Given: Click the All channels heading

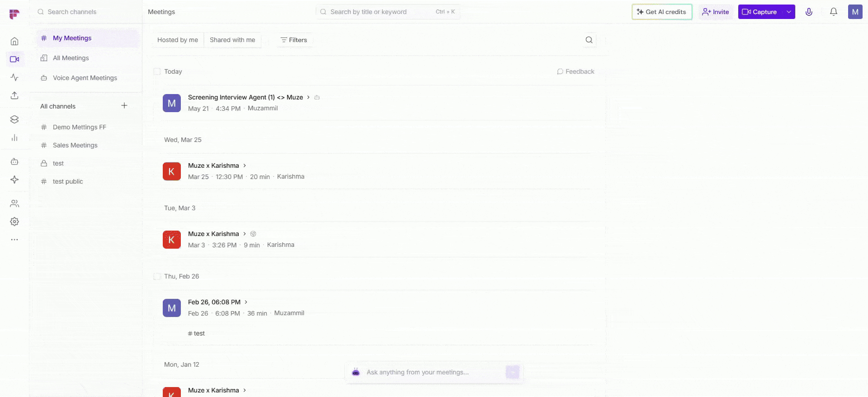Looking at the screenshot, I should point(58,106).
